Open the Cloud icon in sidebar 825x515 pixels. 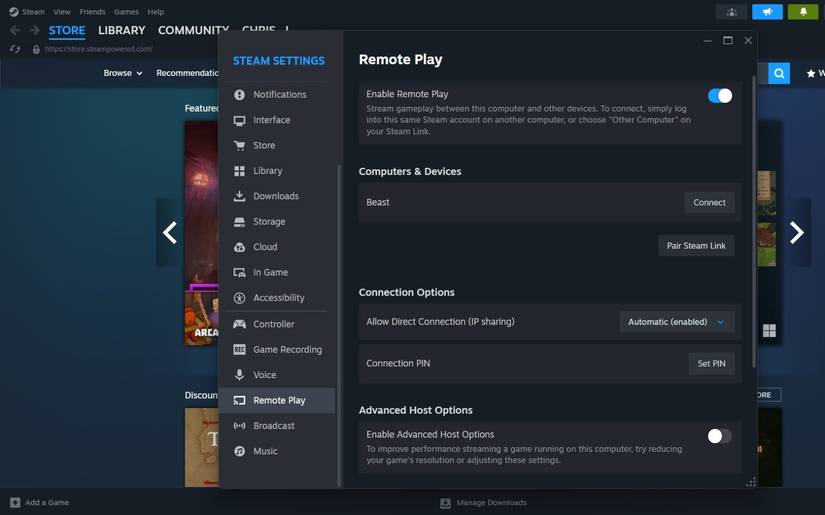click(x=239, y=247)
